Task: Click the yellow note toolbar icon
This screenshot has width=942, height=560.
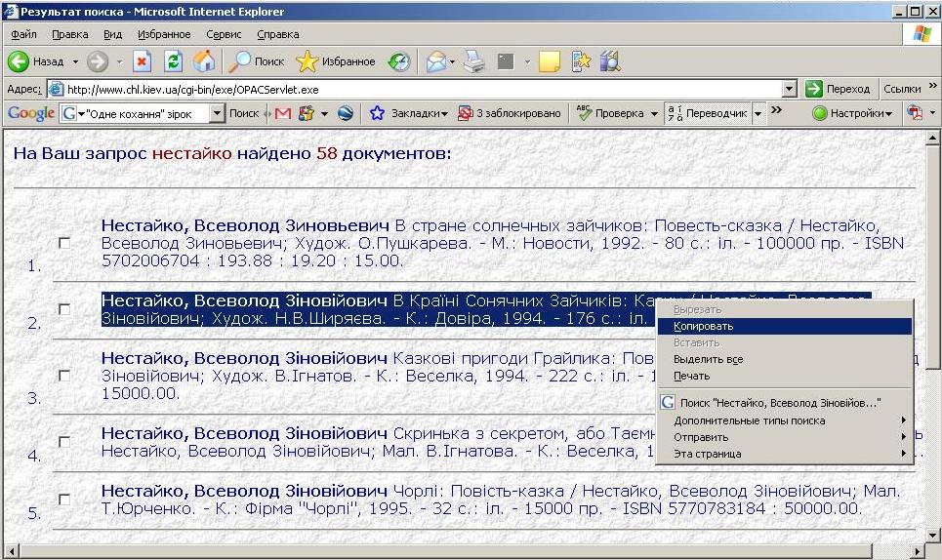Action: (550, 61)
